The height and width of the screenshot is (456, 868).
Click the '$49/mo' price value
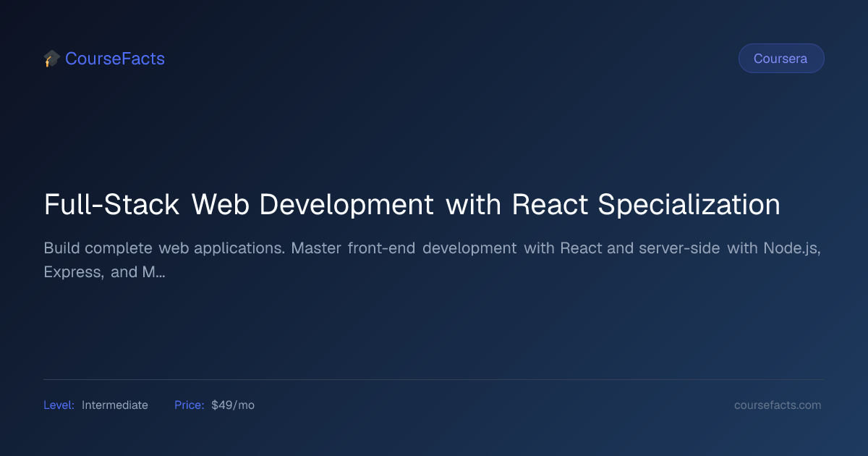pos(233,405)
